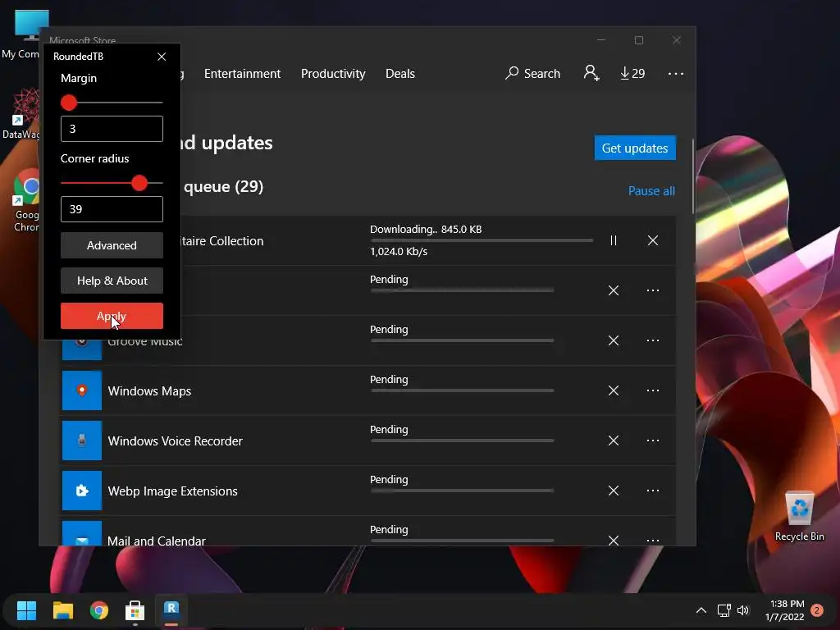Expand the system tray hidden icons chevron
This screenshot has height=630, width=840.
click(x=701, y=610)
